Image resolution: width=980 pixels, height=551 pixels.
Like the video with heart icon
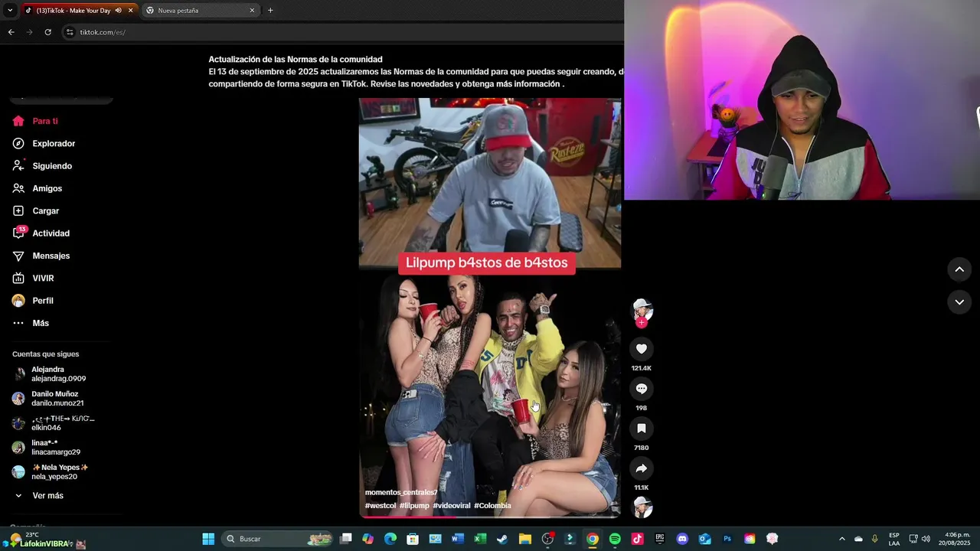click(x=642, y=349)
